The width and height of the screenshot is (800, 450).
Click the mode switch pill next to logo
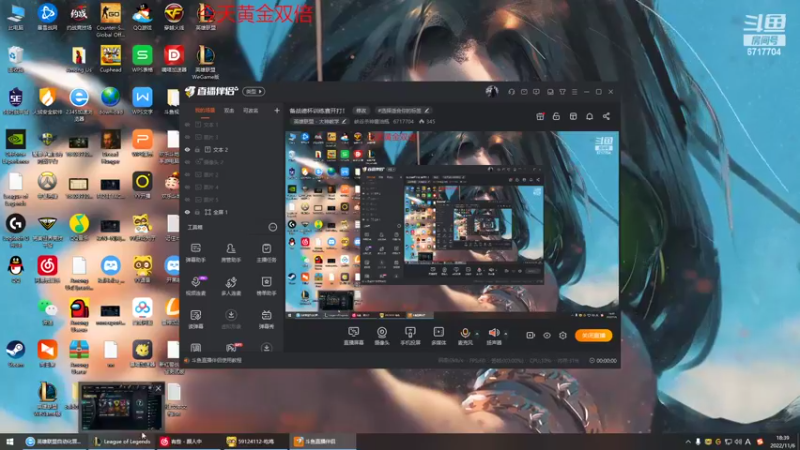(254, 91)
